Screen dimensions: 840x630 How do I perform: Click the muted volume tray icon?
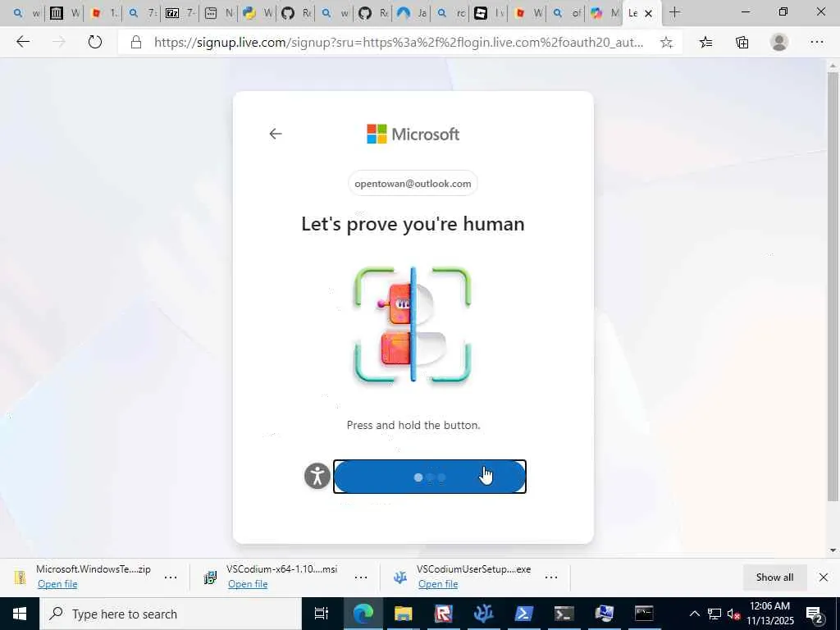(733, 614)
